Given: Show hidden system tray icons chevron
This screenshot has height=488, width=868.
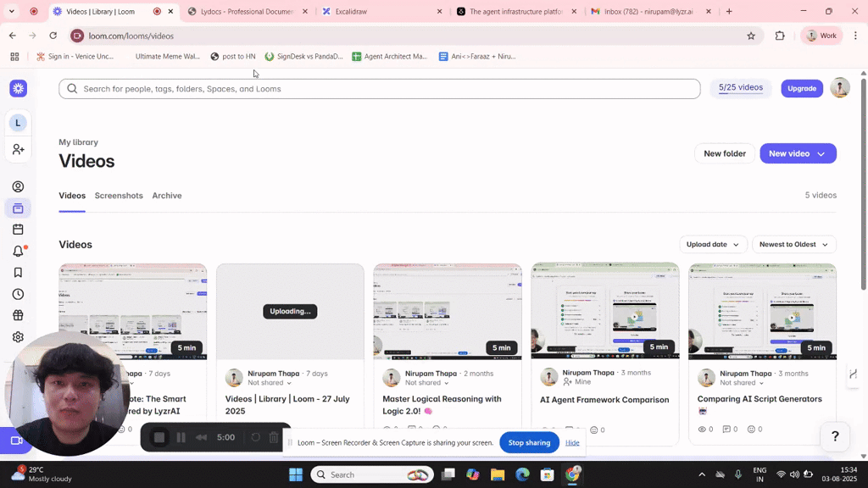Looking at the screenshot, I should click(x=702, y=474).
